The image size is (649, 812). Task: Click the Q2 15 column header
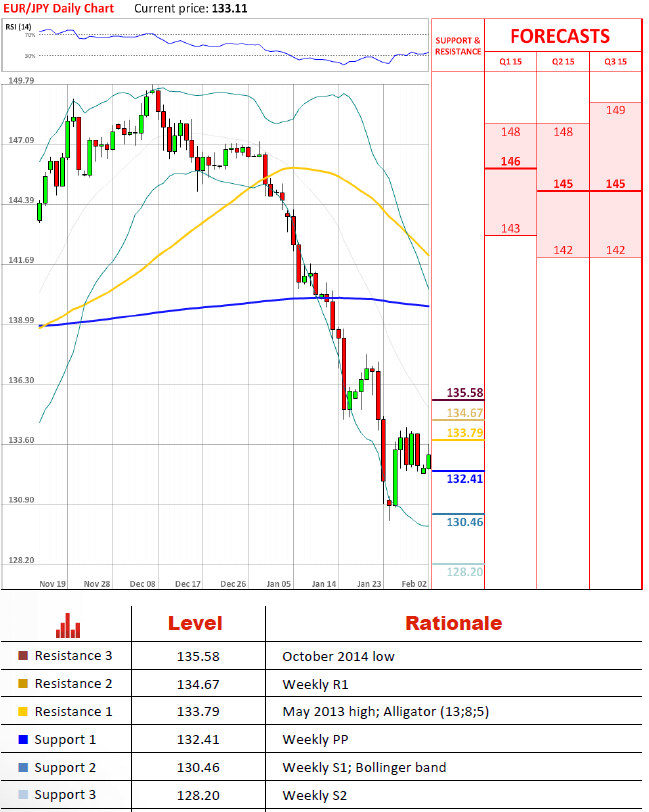[x=563, y=62]
